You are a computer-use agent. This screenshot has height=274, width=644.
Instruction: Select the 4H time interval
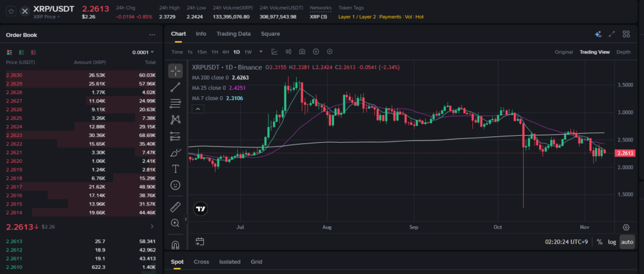click(x=225, y=52)
